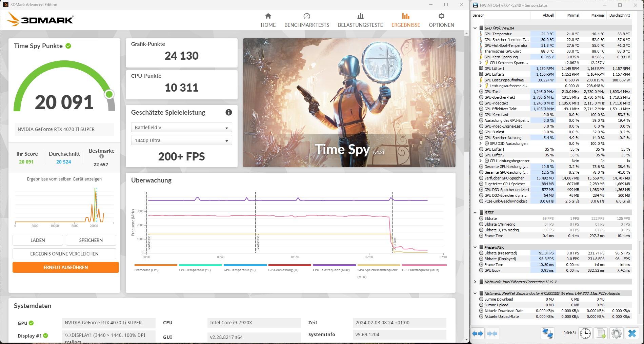Click the green validation checkmark next to Time Spy Punkte
This screenshot has height=344, width=644.
(x=68, y=46)
